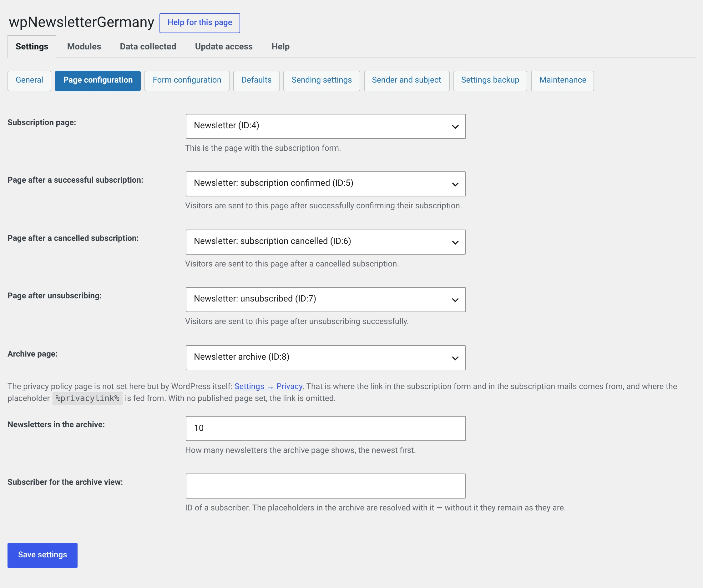Expand the Page after unsubscribing dropdown
This screenshot has width=703, height=588.
(x=326, y=299)
